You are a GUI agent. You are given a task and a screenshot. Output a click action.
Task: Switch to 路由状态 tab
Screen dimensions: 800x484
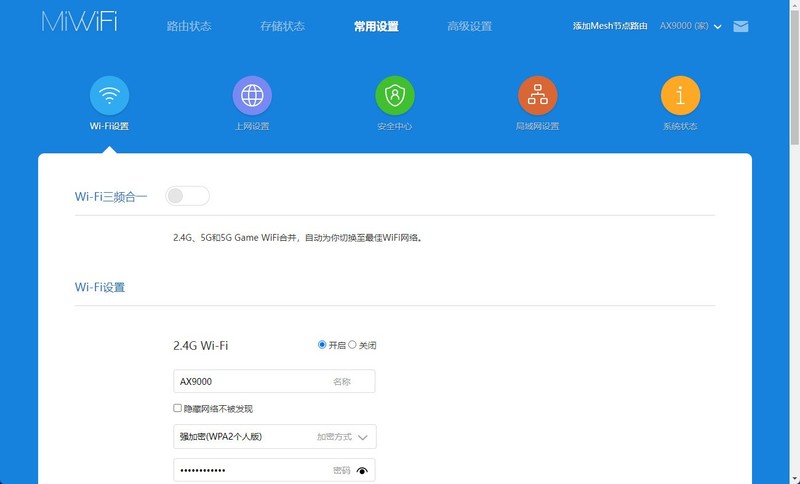point(189,26)
